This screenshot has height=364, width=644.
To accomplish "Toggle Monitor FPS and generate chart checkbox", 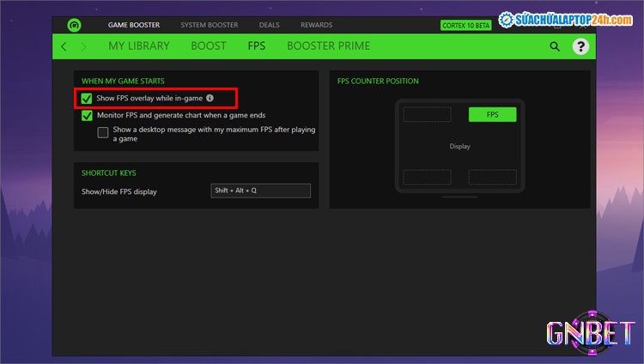I will (x=87, y=115).
